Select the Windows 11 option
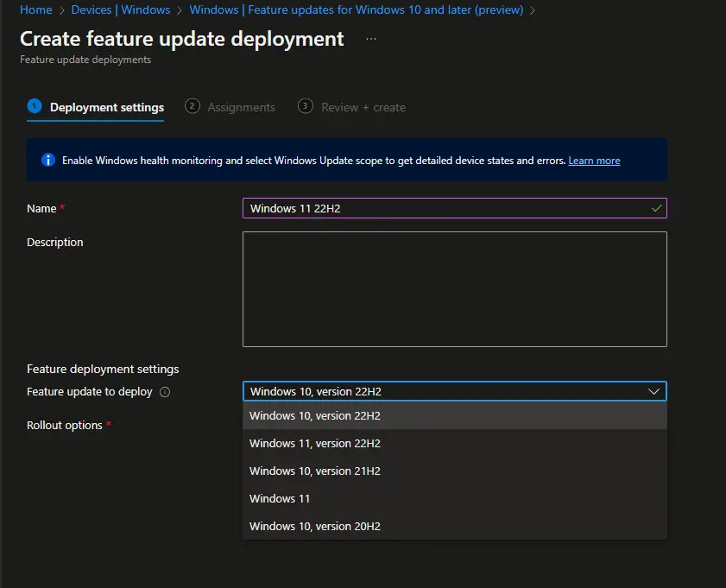Image resolution: width=726 pixels, height=588 pixels. 455,499
